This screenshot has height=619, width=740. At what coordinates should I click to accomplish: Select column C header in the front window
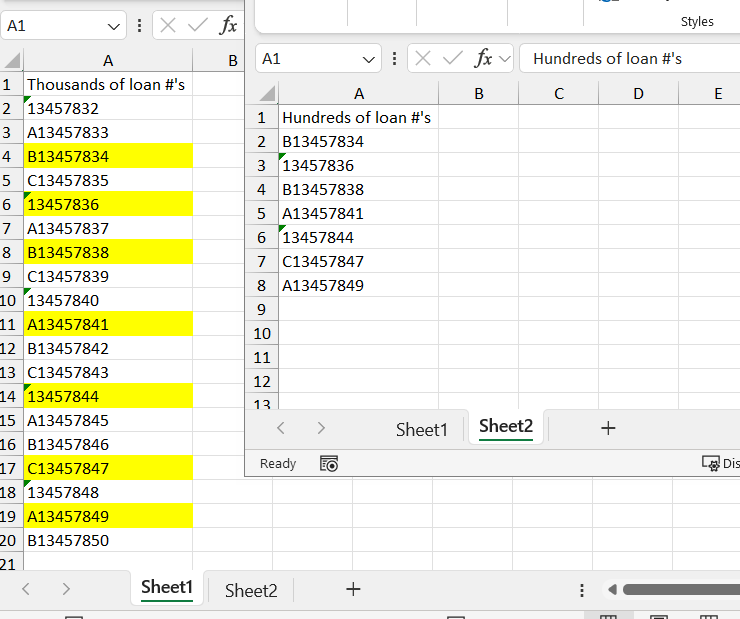point(558,93)
